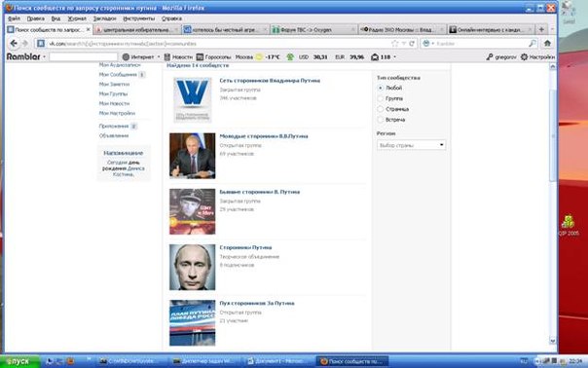Select the Встреча community type radio button
The width and height of the screenshot is (588, 368).
click(381, 120)
